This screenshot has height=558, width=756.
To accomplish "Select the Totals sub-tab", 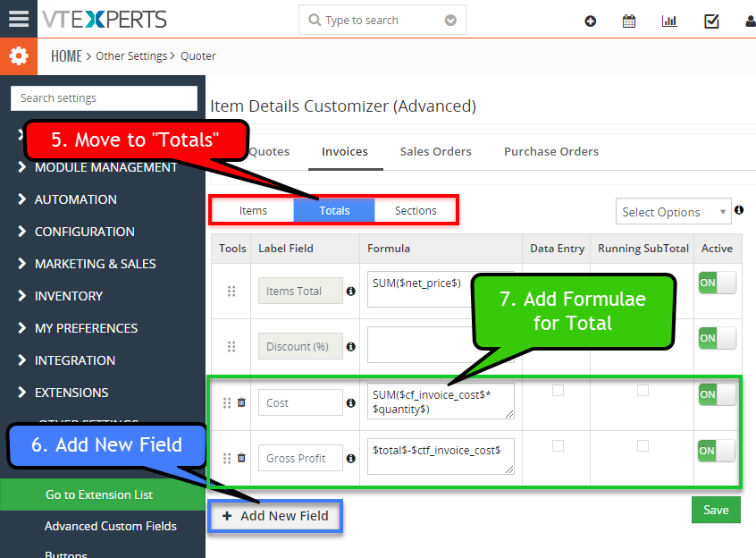I will pos(334,210).
